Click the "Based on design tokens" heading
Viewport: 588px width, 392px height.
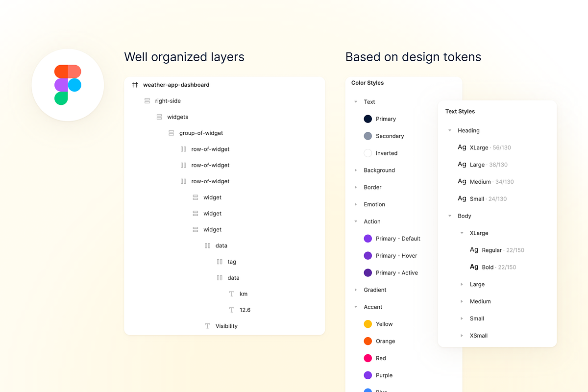point(414,57)
